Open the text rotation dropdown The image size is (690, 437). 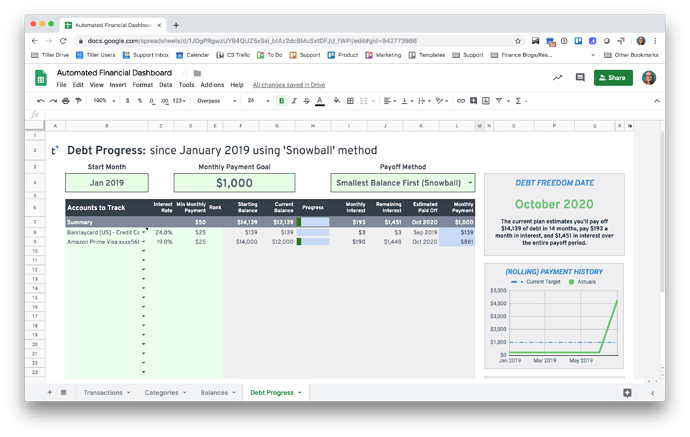(442, 101)
